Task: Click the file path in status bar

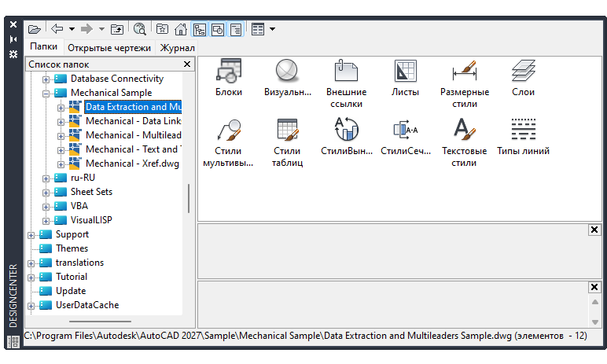Action: (x=305, y=336)
